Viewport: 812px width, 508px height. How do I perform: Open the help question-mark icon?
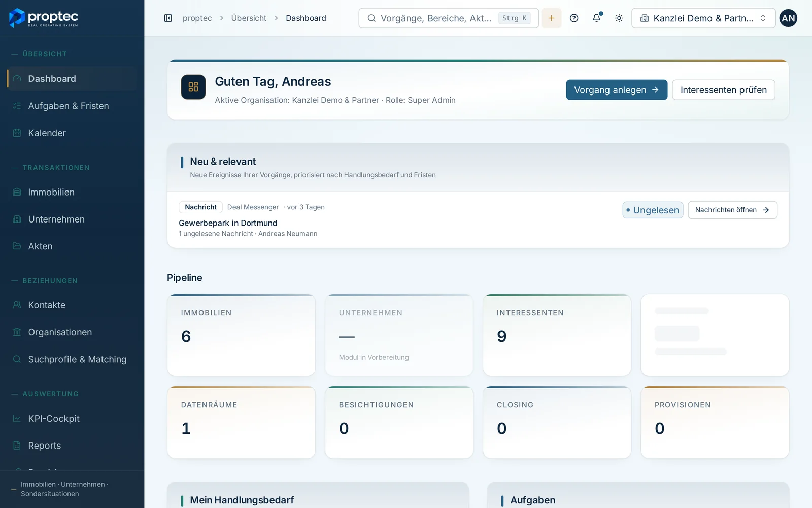click(x=574, y=18)
